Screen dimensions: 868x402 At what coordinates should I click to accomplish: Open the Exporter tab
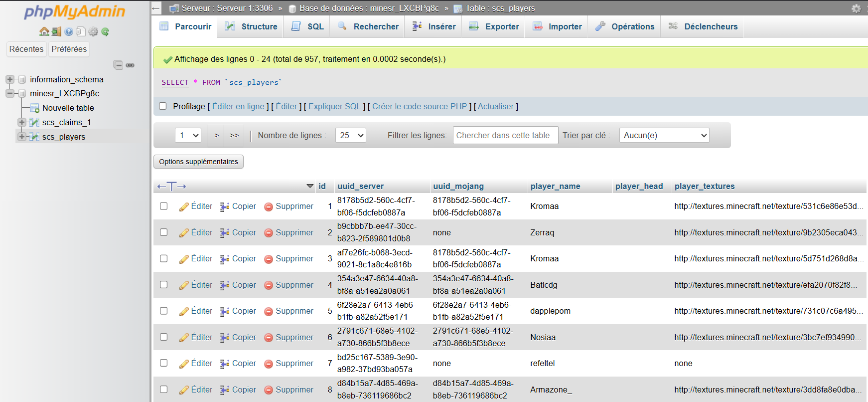click(494, 26)
